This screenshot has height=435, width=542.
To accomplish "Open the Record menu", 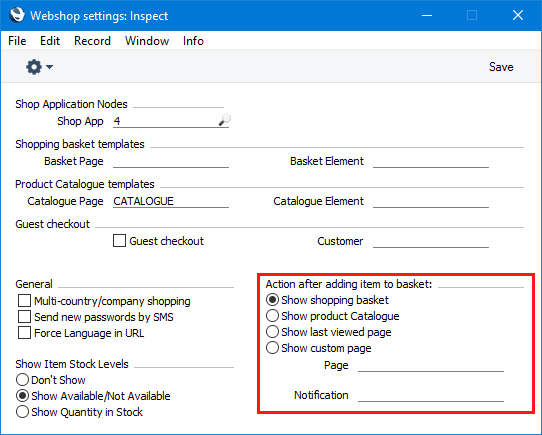I will (92, 41).
